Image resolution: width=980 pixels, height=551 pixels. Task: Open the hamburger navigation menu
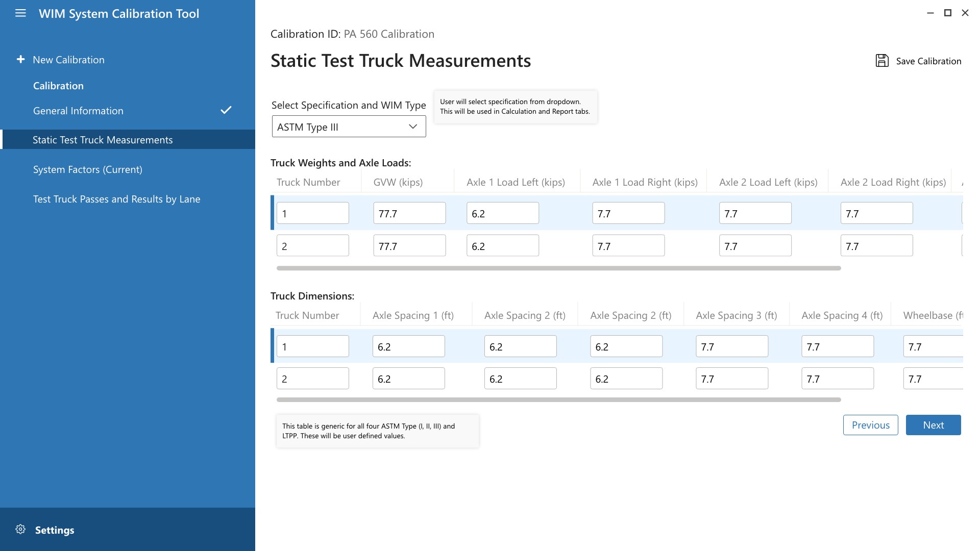(x=20, y=14)
